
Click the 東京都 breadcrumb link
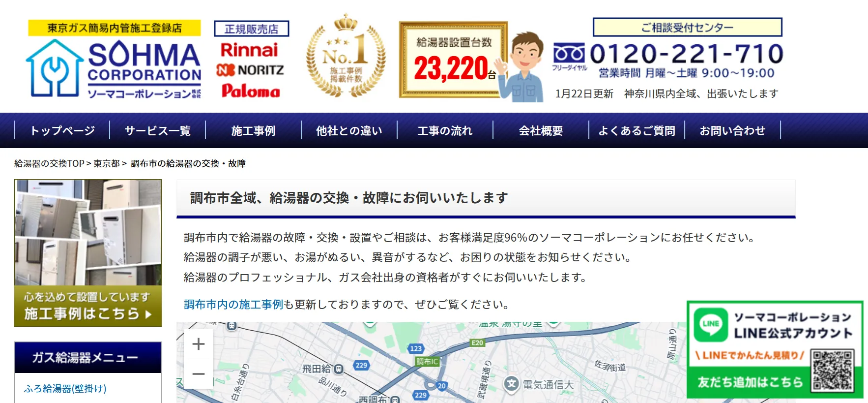click(x=107, y=163)
